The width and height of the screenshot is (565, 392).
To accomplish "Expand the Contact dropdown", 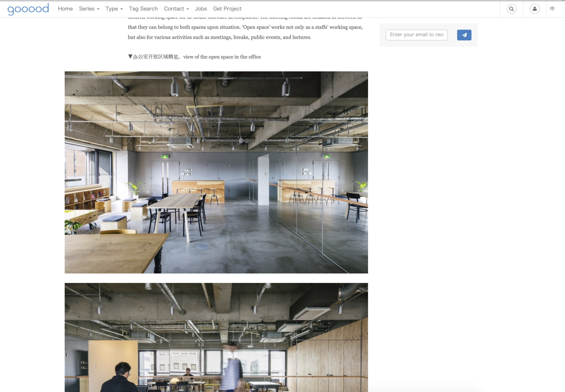I will [x=176, y=9].
